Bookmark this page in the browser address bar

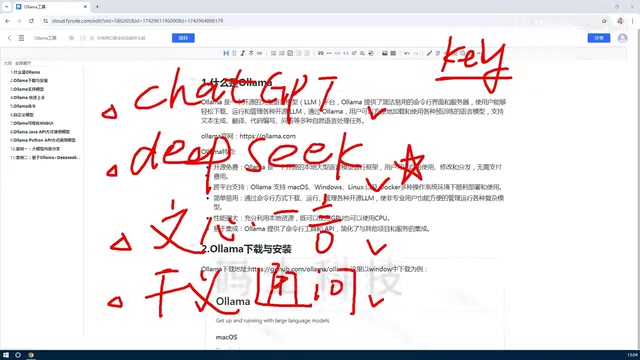604,21
